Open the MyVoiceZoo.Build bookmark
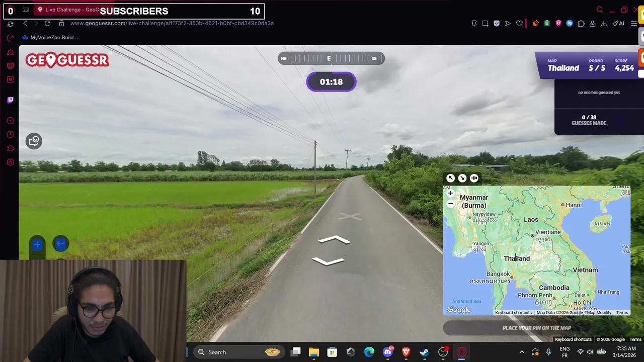Image resolution: width=644 pixels, height=362 pixels. click(50, 37)
